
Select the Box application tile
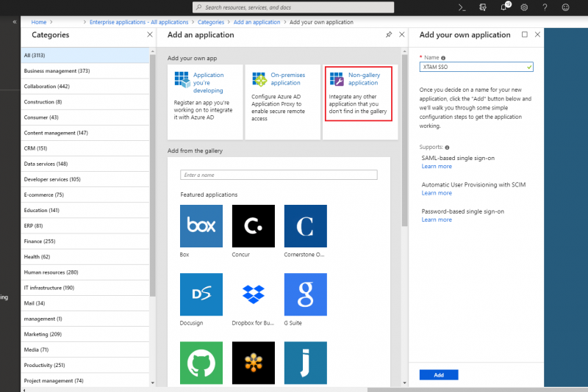[x=201, y=226]
